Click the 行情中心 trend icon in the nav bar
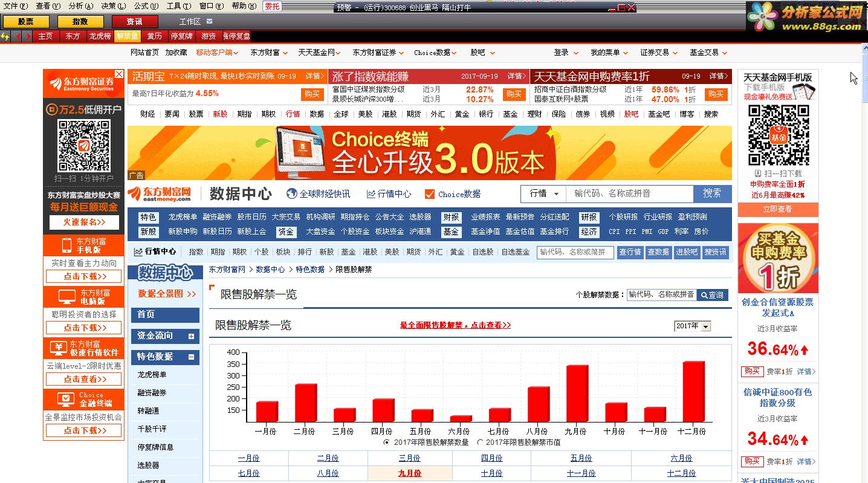868x483 pixels. tap(138, 252)
